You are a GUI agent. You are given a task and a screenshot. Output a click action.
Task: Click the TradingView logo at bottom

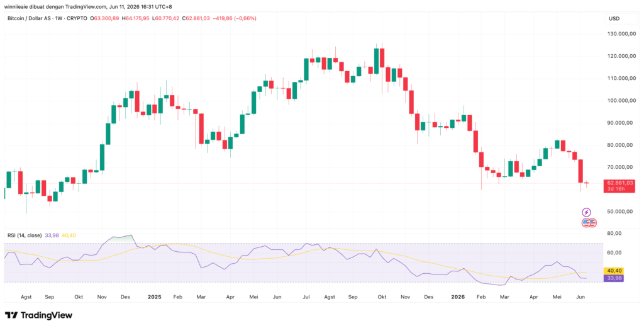(38, 315)
